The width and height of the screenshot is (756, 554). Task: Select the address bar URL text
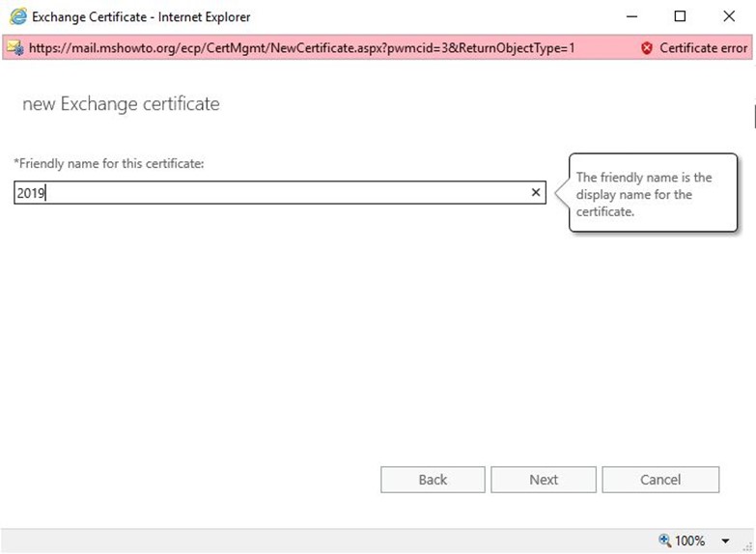[302, 47]
